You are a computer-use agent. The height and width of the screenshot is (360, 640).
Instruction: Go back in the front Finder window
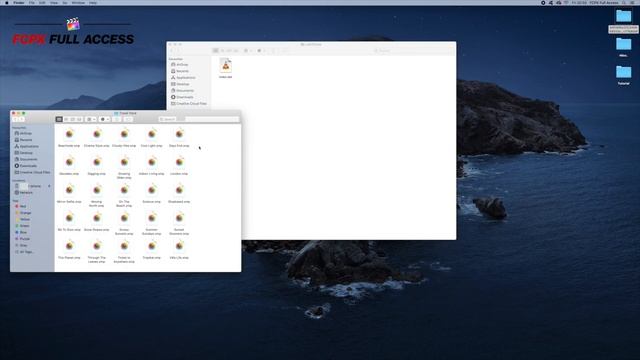click(x=16, y=119)
